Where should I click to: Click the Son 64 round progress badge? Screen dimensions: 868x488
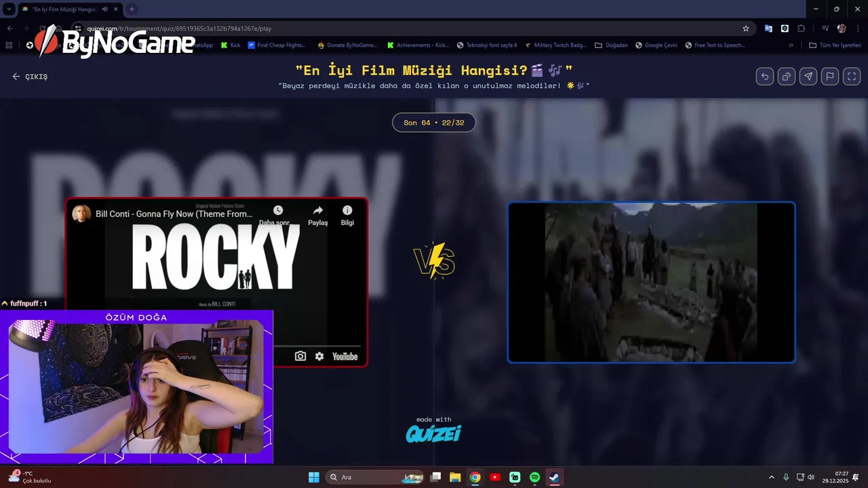pos(434,123)
